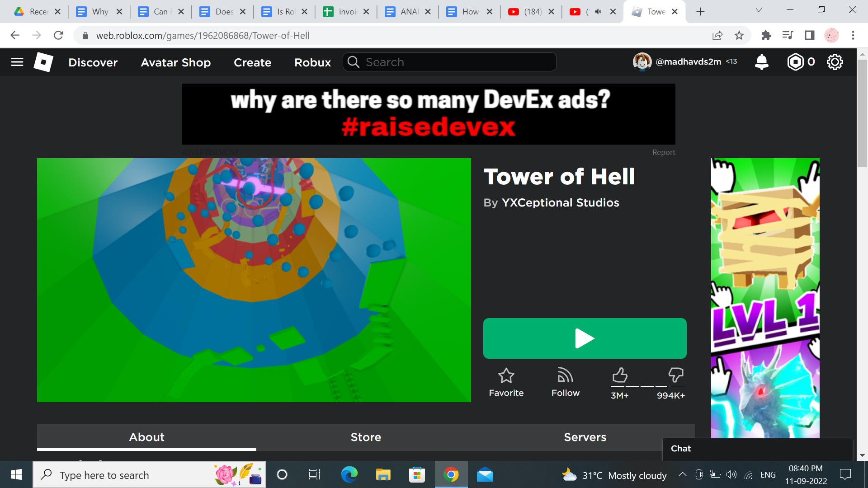The image size is (868, 488).
Task: Open YXCeptional Studios creator page
Action: [561, 202]
